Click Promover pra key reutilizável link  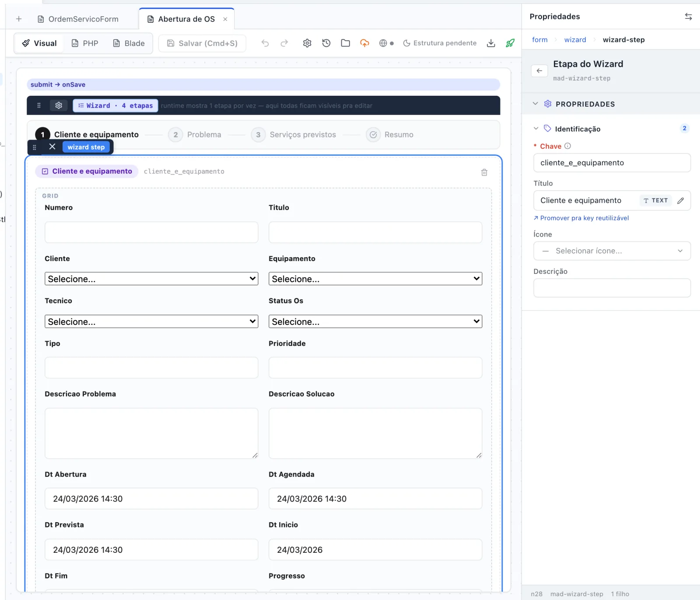point(581,218)
